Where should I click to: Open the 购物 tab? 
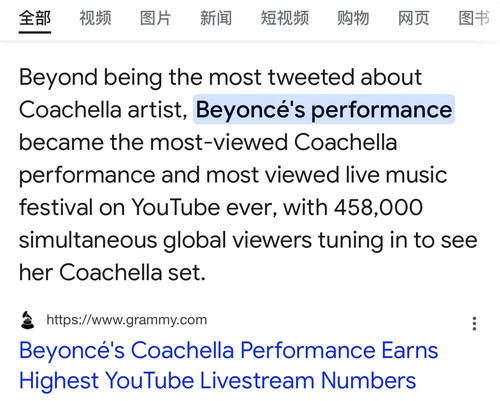(353, 18)
